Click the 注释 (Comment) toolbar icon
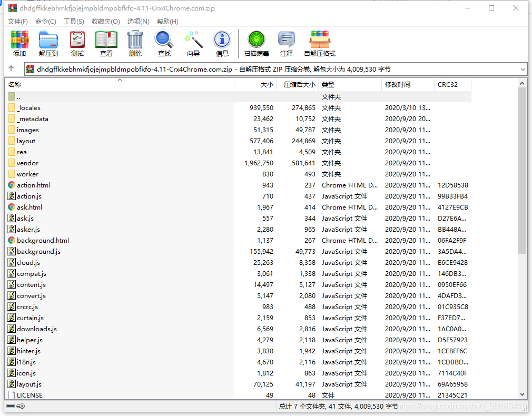Image resolution: width=532 pixels, height=416 pixels. (287, 43)
